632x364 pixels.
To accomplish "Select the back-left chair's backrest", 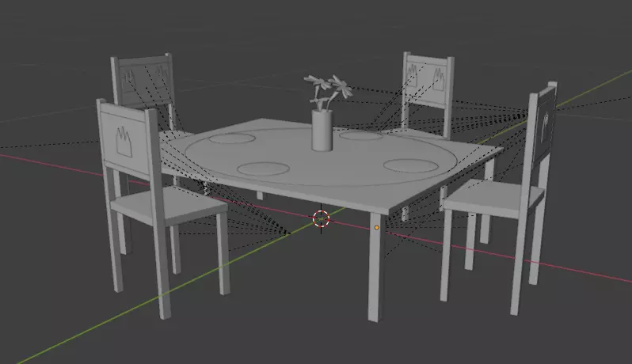I will 146,82.
